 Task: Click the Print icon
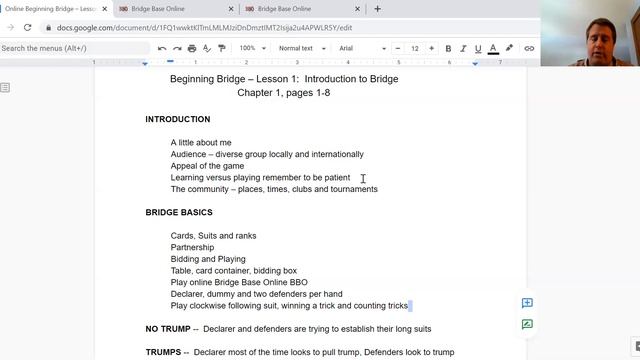(192, 49)
